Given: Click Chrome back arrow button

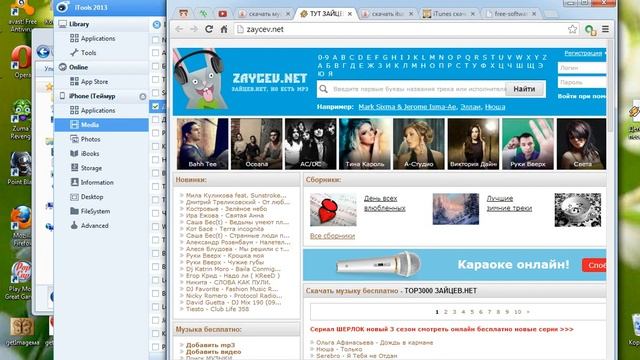Looking at the screenshot, I should point(179,29).
